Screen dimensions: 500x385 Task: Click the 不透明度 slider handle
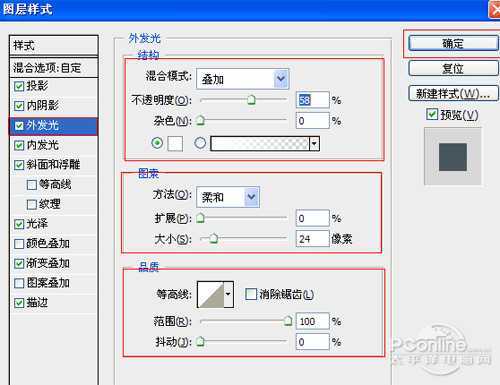[251, 99]
